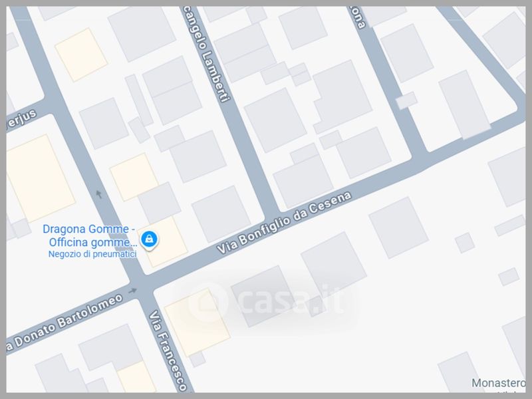Click the one-way arrow on Via Donato Bartolomeo

point(132,291)
